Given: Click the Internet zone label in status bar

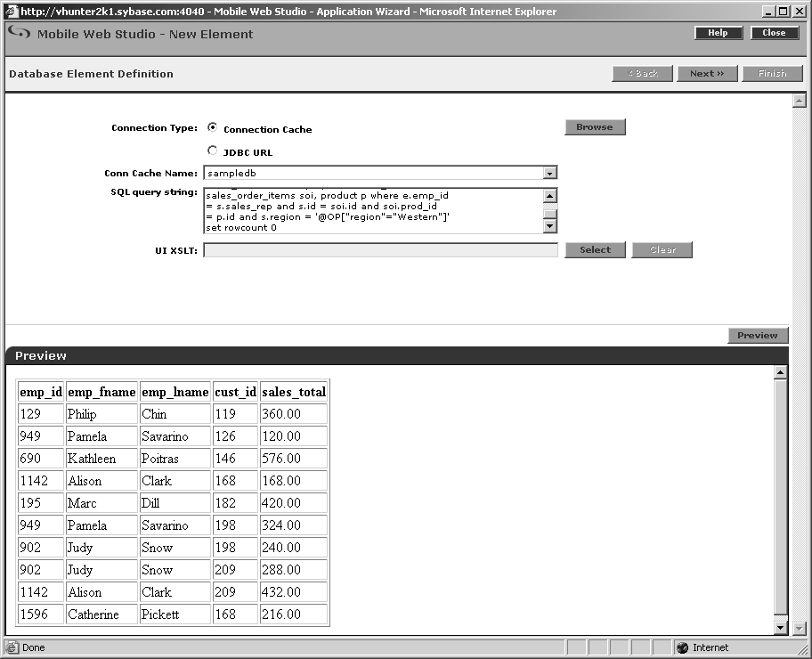Looking at the screenshot, I should [710, 647].
